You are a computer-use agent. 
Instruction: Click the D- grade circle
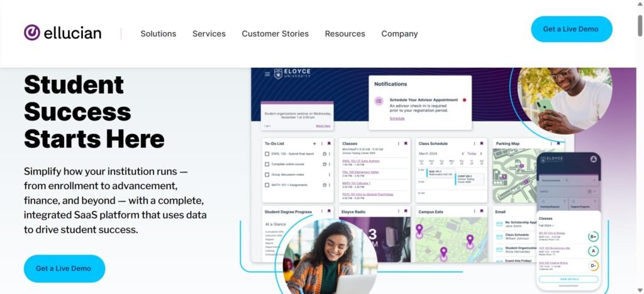click(593, 265)
